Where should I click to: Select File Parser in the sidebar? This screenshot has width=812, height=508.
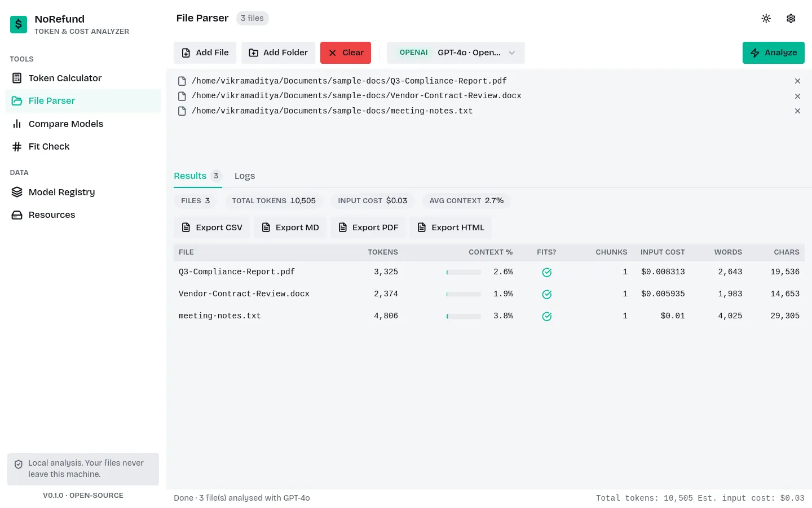[x=83, y=100]
